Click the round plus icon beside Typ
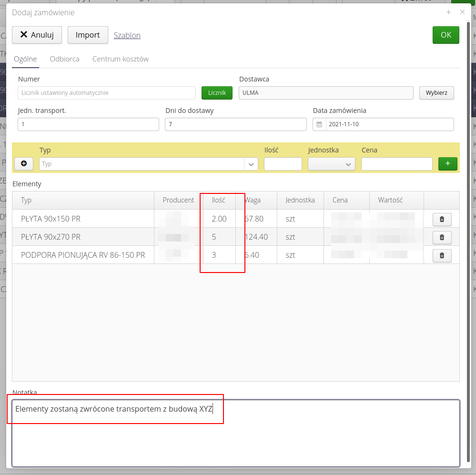The width and height of the screenshot is (476, 475). click(24, 163)
